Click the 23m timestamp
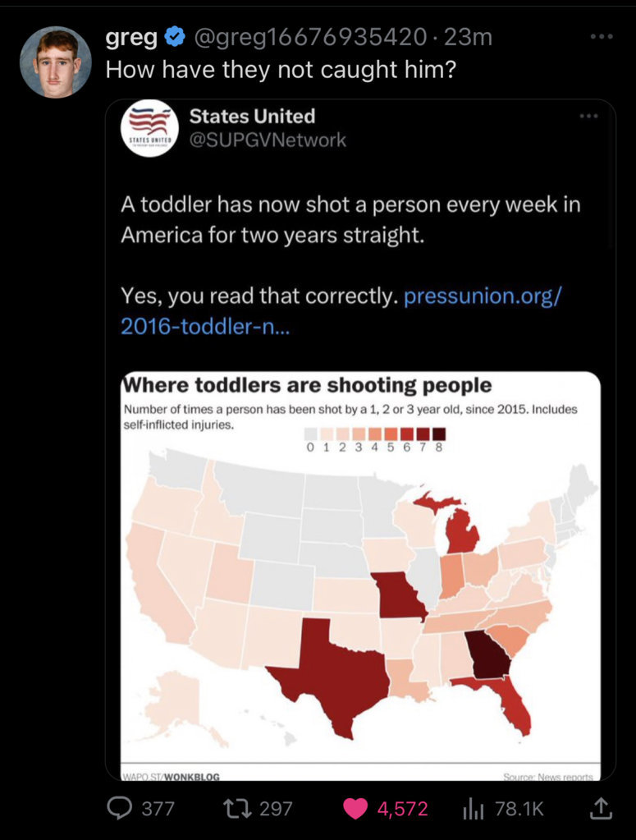 point(468,37)
